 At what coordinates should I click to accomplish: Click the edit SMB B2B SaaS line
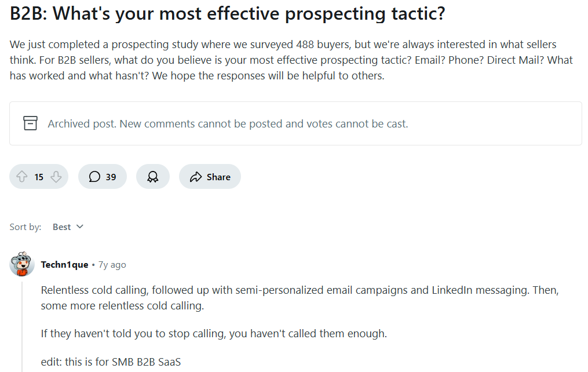click(x=111, y=362)
